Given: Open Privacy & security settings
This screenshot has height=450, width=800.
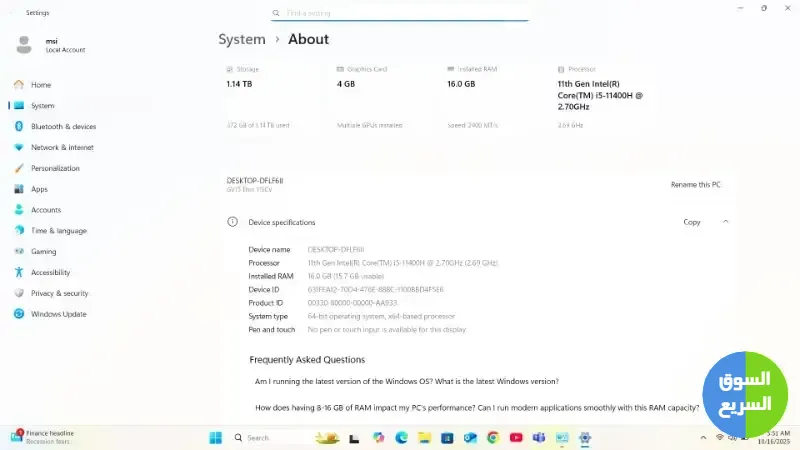Looking at the screenshot, I should (x=59, y=293).
